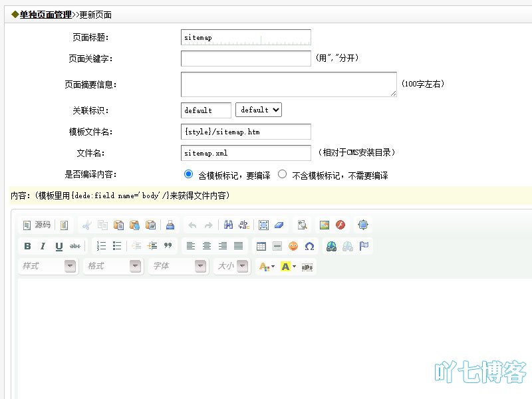Open Find with the binoculars icon
This screenshot has width=532, height=399.
point(228,225)
